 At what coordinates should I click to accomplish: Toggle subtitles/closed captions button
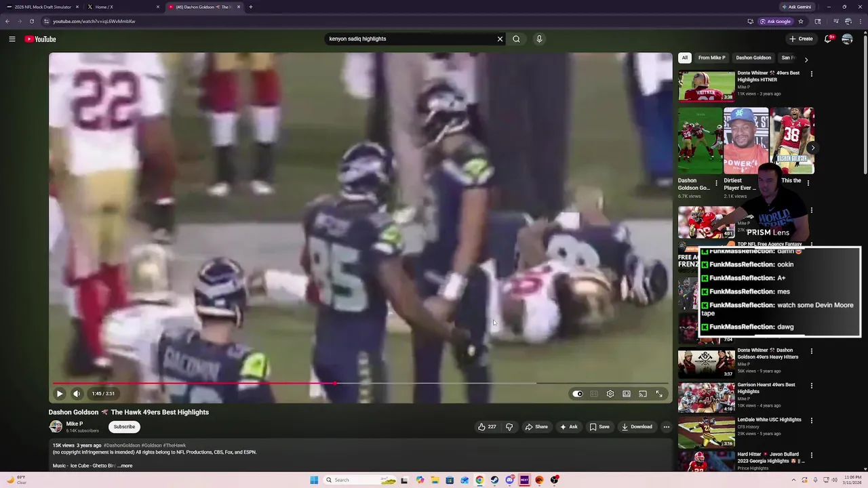(x=594, y=394)
